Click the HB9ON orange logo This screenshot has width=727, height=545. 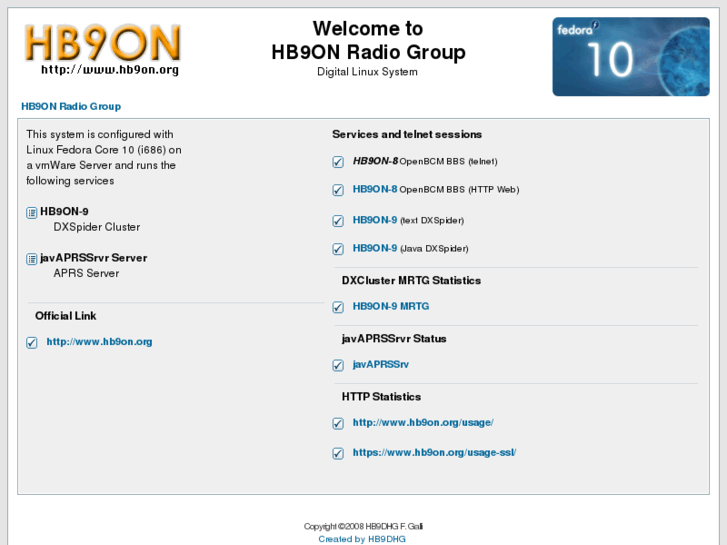102,43
